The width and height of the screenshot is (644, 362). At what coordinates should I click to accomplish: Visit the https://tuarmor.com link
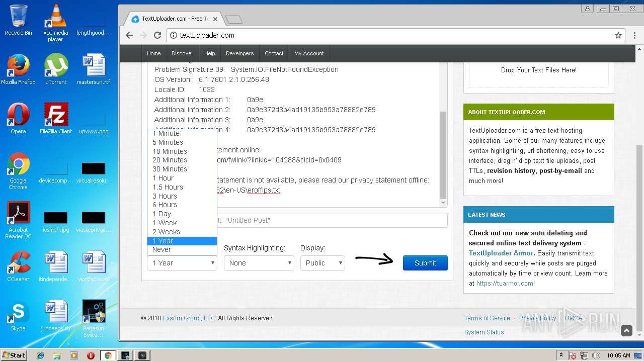tap(505, 283)
